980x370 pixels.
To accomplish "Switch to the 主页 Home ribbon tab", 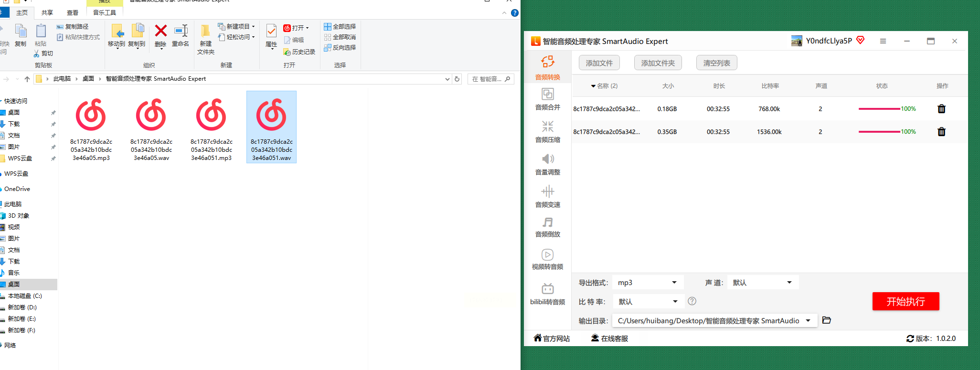I will 22,13.
